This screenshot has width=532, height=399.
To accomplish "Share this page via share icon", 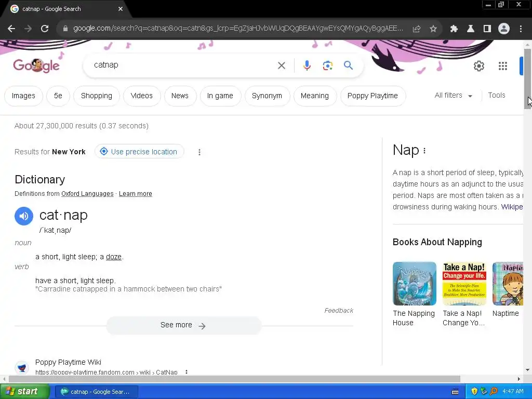I will coord(417,29).
